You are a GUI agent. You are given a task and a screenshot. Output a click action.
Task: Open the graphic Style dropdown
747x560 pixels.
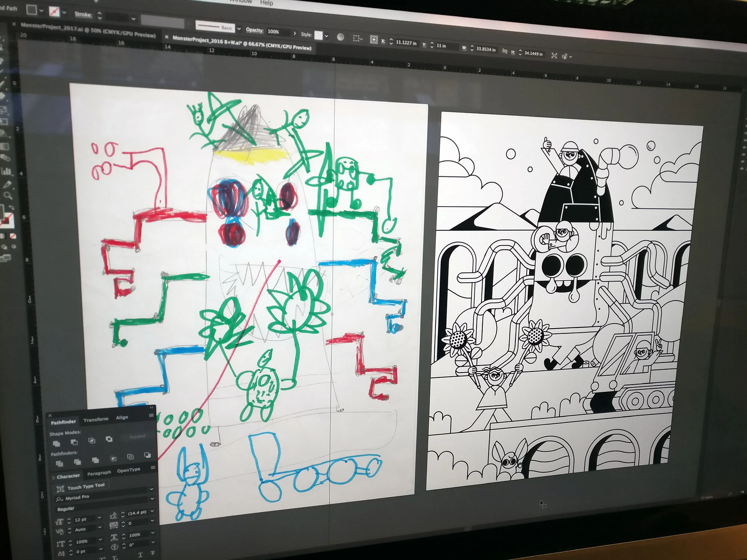pos(326,36)
